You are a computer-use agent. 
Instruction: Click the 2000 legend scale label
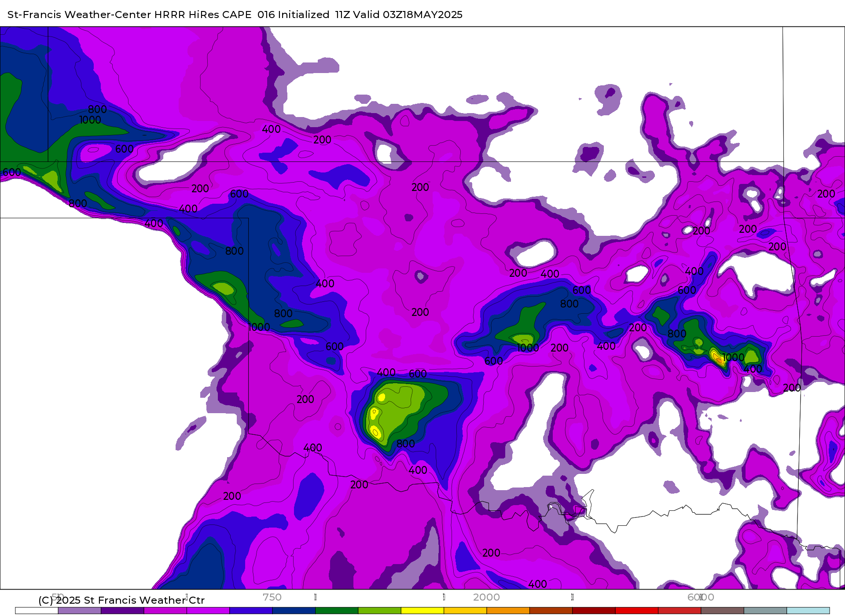(486, 597)
